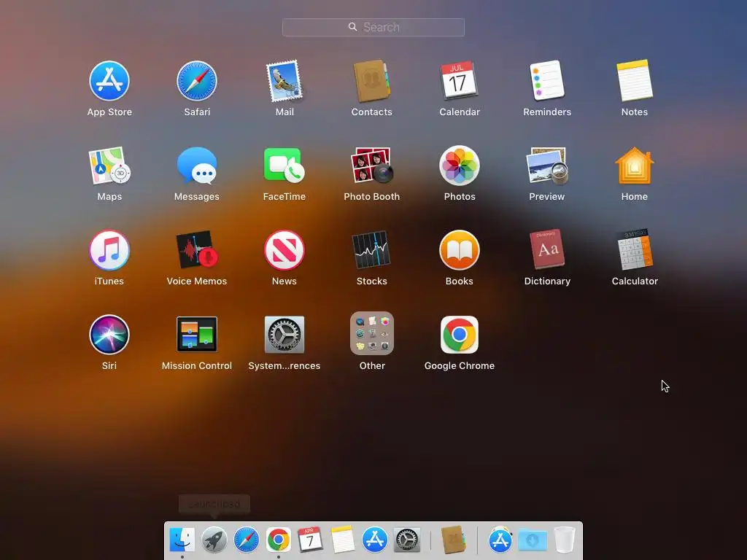The image size is (747, 560).
Task: Open Safari from the Dock
Action: [x=247, y=540]
